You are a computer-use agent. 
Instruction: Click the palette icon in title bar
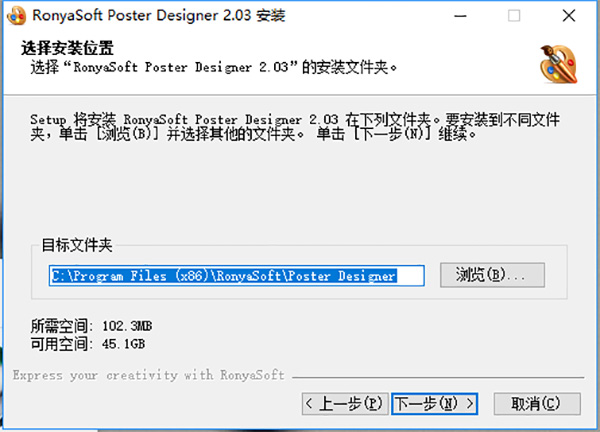point(17,16)
